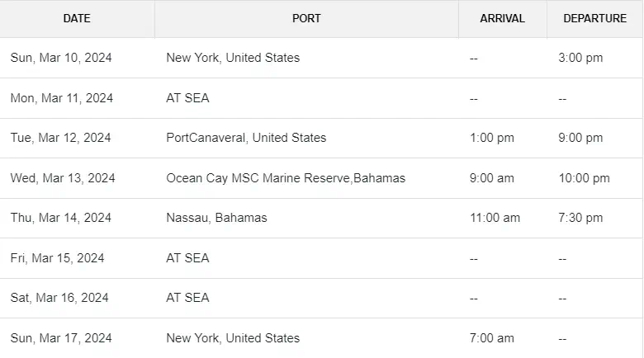Select the Nassau, Bahamas port cell
Screen dimensions: 644x358
(x=216, y=218)
